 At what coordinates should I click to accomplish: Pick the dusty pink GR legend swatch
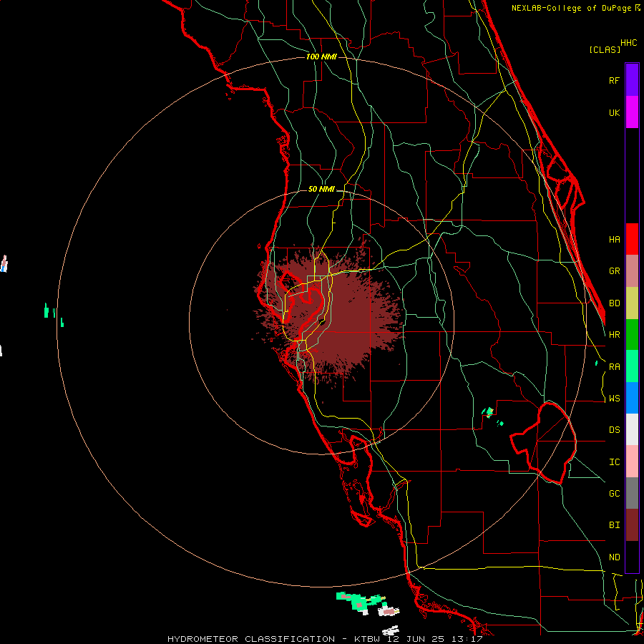[x=632, y=270]
